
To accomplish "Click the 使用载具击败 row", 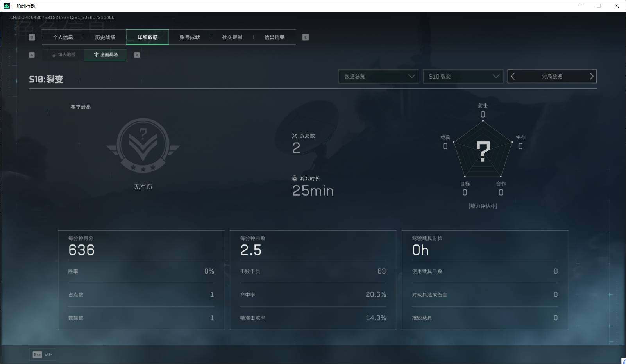I will pyautogui.click(x=485, y=271).
